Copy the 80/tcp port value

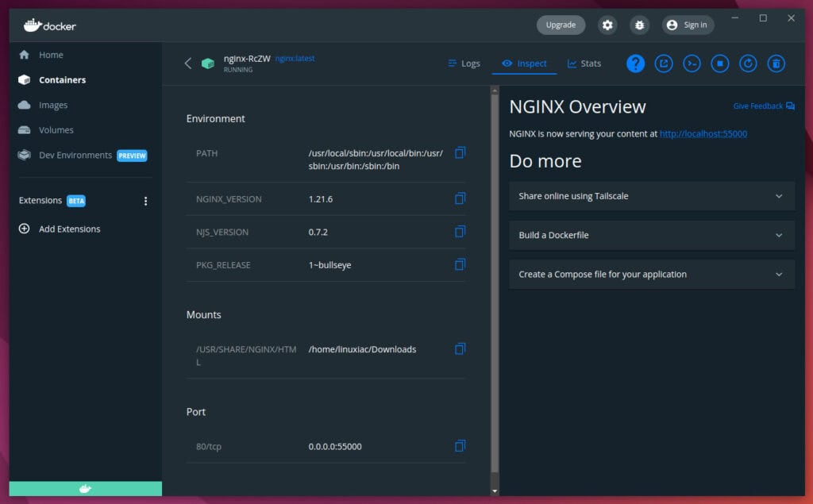click(460, 446)
